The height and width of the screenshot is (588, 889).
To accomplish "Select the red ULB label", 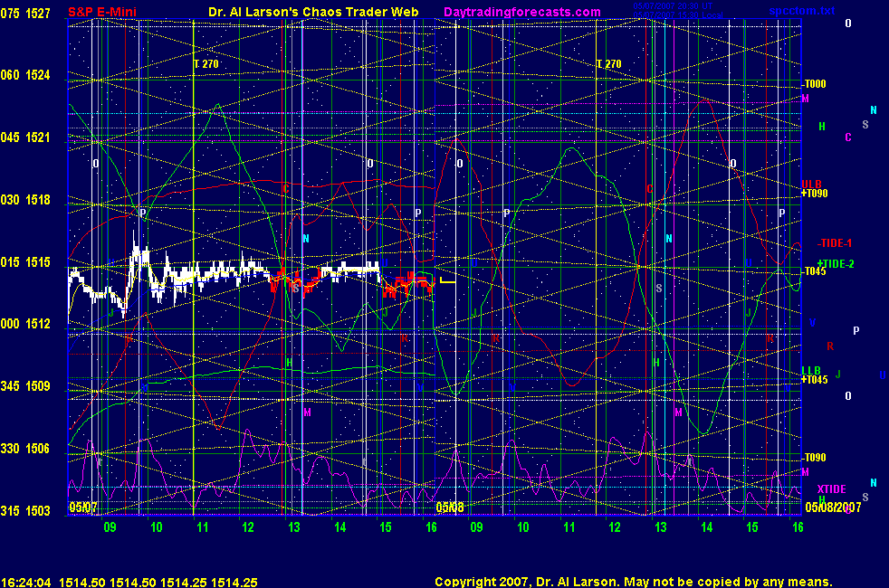I will click(x=811, y=185).
